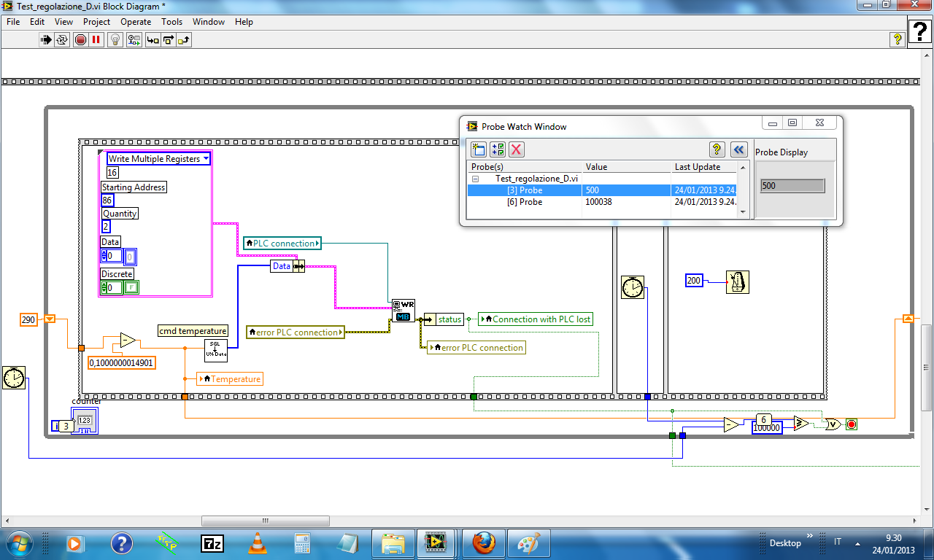The image size is (934, 560).
Task: Click New Probe Window icon in Probe Watch Window
Action: click(x=478, y=149)
